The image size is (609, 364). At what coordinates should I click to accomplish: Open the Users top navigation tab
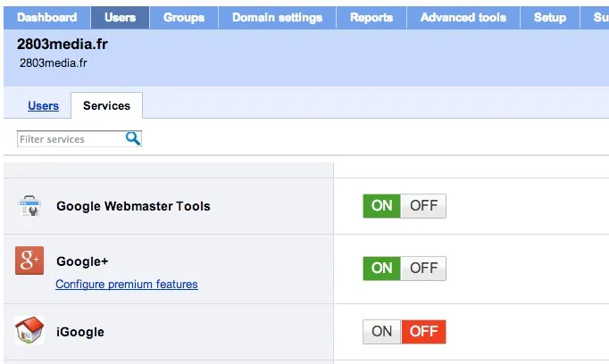120,18
